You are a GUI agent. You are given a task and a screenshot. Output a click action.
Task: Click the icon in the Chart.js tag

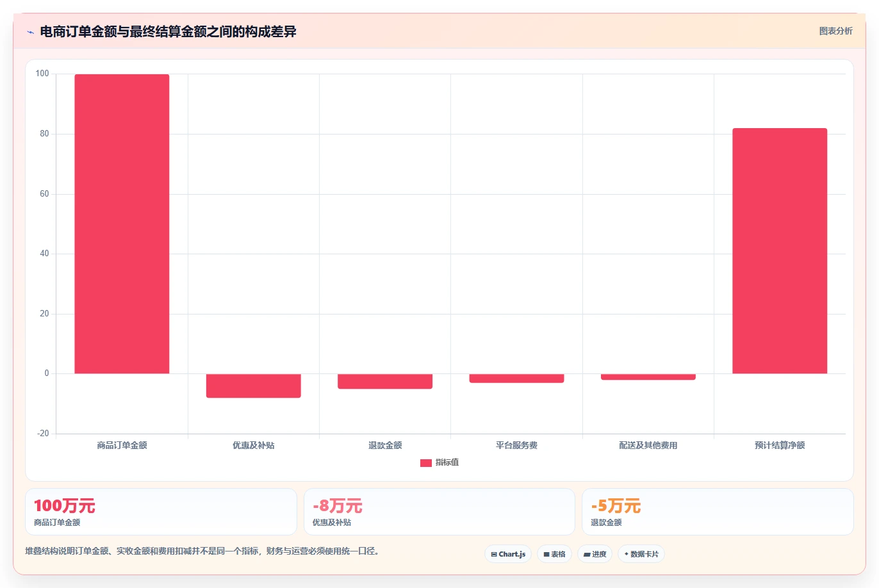coord(494,555)
